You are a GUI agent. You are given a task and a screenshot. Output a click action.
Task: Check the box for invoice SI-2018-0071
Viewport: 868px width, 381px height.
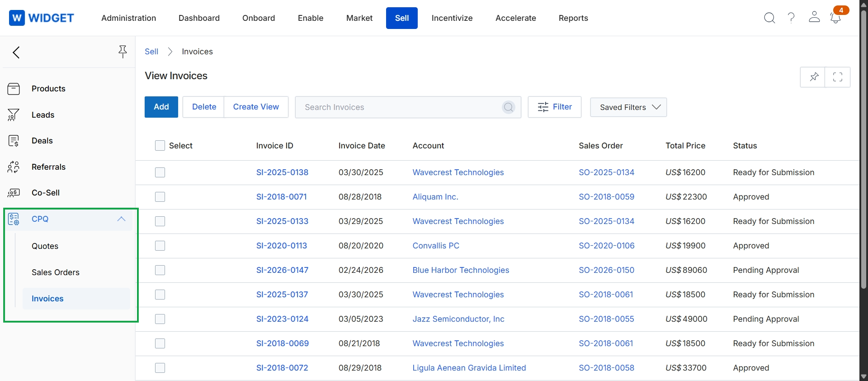click(160, 197)
